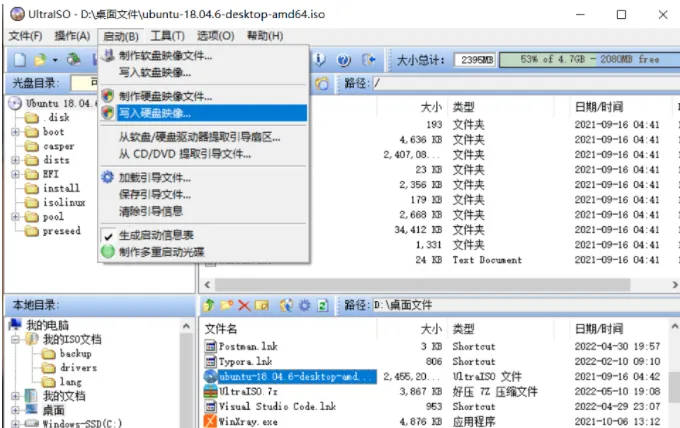680x428 pixels.
Task: Choose 保存引导文件... menu entry
Action: (204, 195)
